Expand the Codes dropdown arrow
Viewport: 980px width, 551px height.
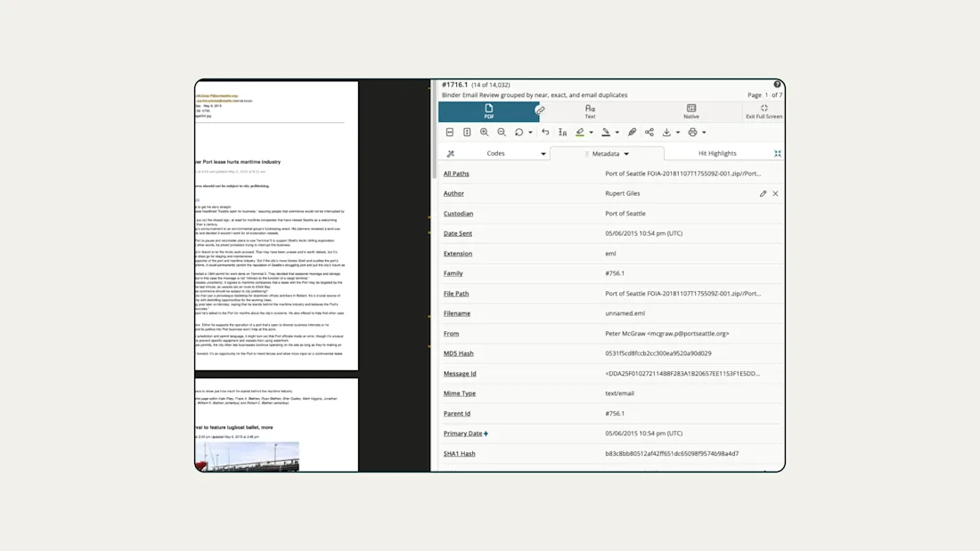tap(543, 154)
